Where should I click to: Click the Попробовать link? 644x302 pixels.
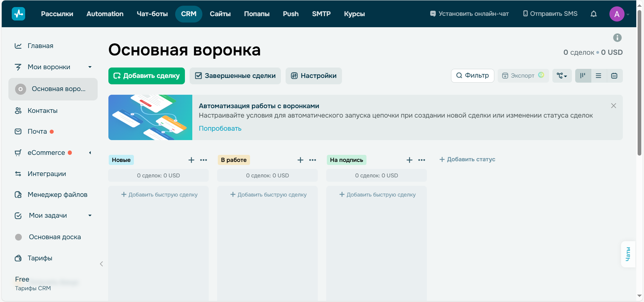pyautogui.click(x=220, y=128)
